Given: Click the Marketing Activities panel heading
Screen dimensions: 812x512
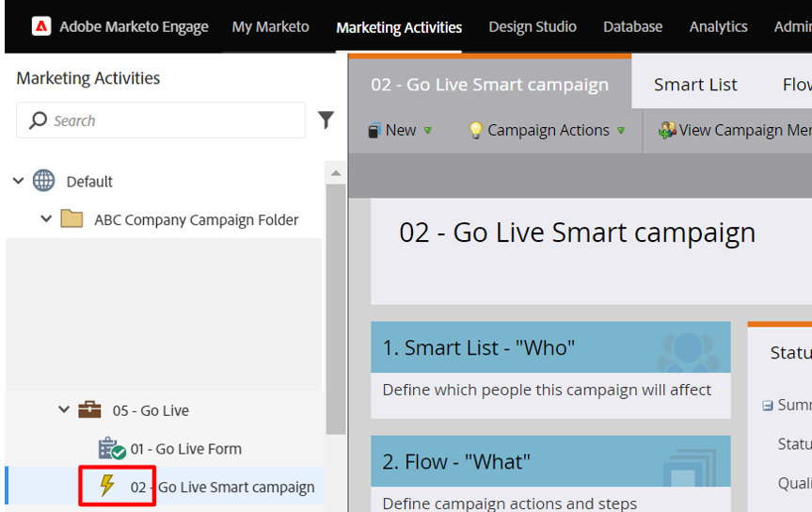Looking at the screenshot, I should [88, 78].
